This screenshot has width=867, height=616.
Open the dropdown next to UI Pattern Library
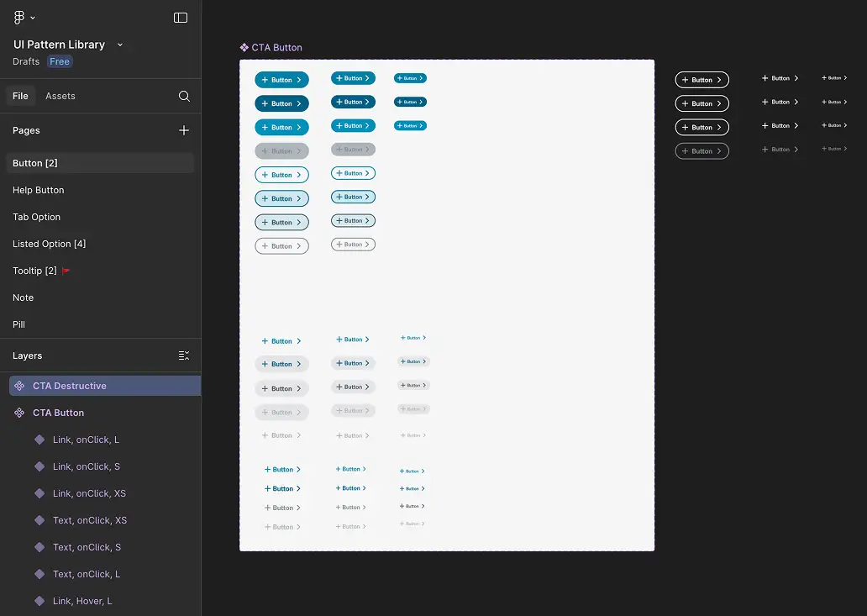119,45
